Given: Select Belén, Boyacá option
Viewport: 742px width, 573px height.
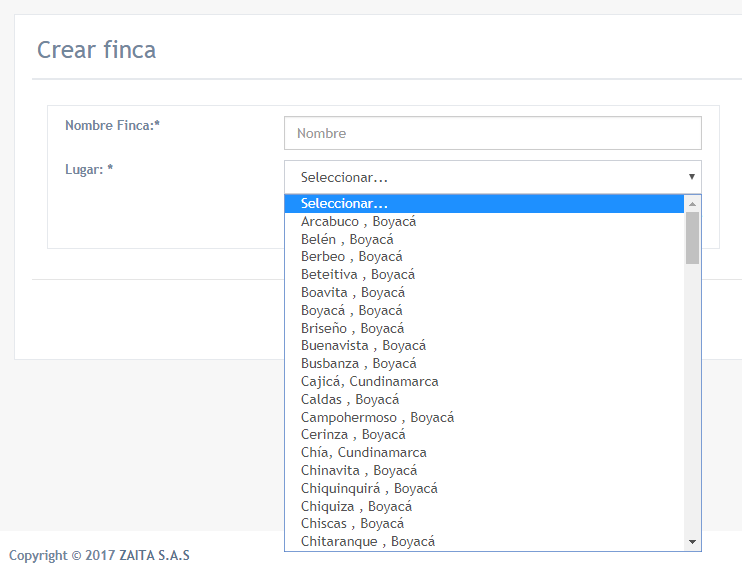Looking at the screenshot, I should point(484,239).
